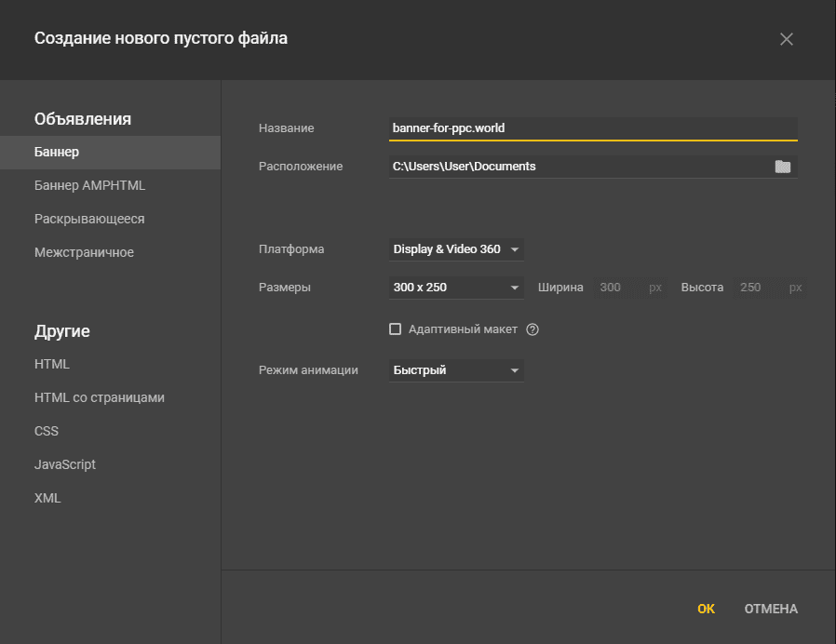Select XML file type
The width and height of the screenshot is (836, 644).
[x=47, y=498]
